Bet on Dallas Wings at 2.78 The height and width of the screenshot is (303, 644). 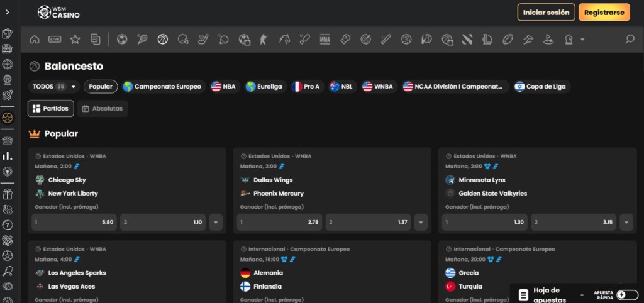point(279,222)
